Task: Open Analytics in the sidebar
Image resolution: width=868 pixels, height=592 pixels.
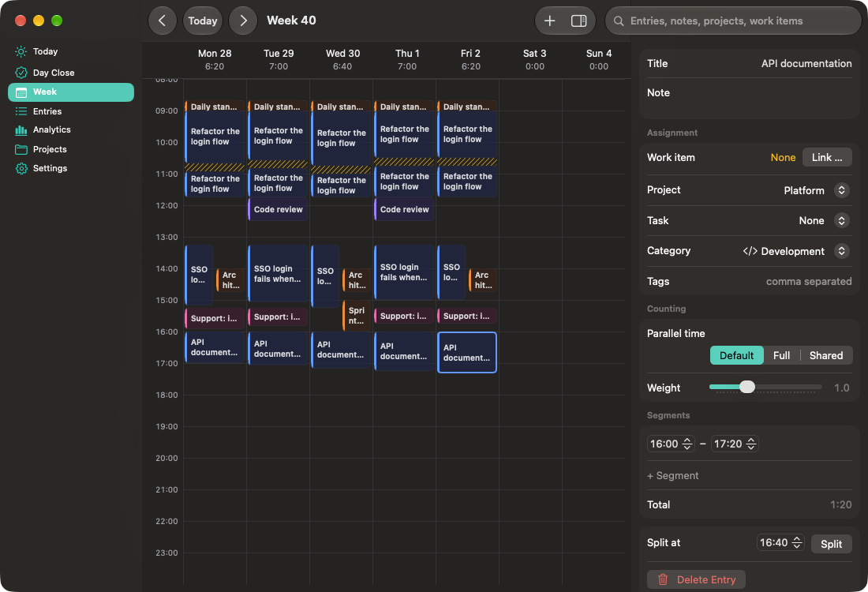Action: [x=71, y=130]
